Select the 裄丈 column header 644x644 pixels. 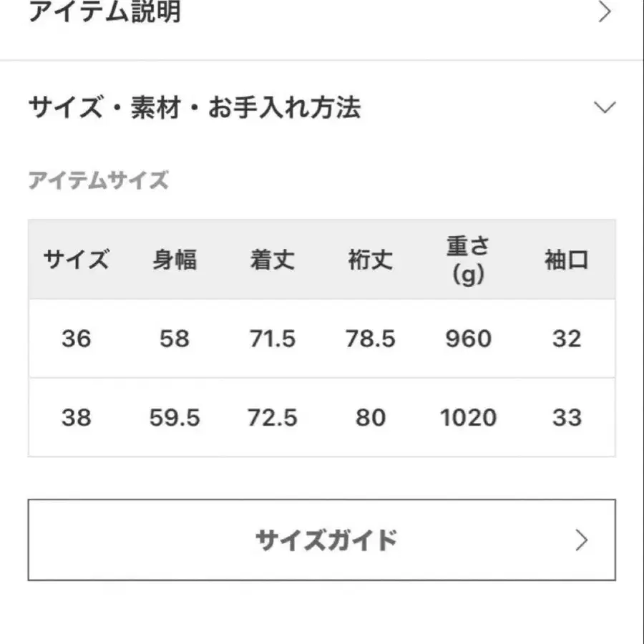(x=370, y=260)
